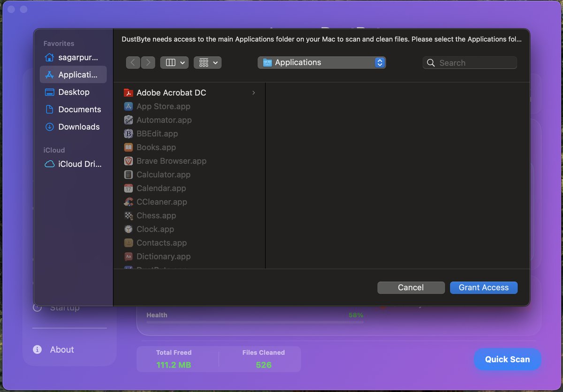Click the Clock.app icon
Image resolution: width=563 pixels, height=392 pixels.
[x=129, y=229]
